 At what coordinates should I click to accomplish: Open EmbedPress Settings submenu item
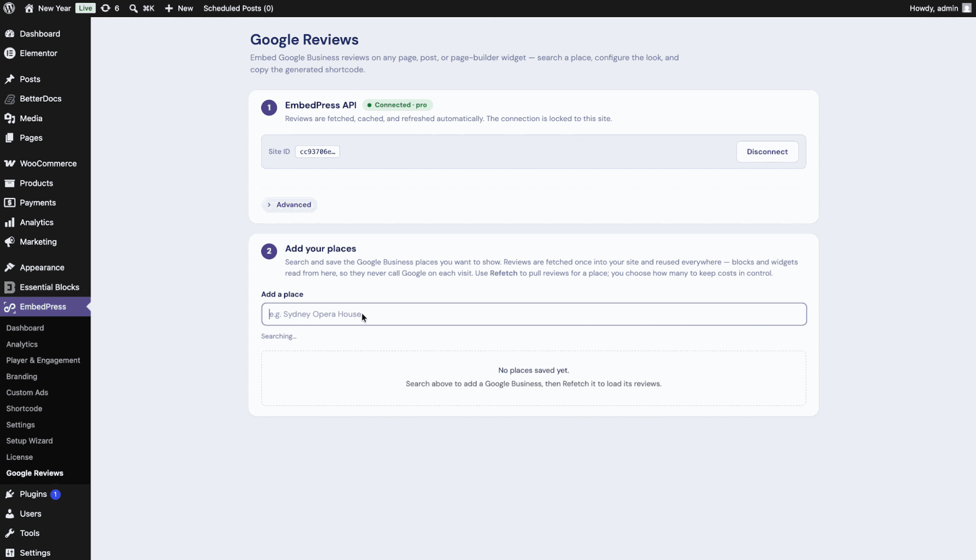point(21,425)
